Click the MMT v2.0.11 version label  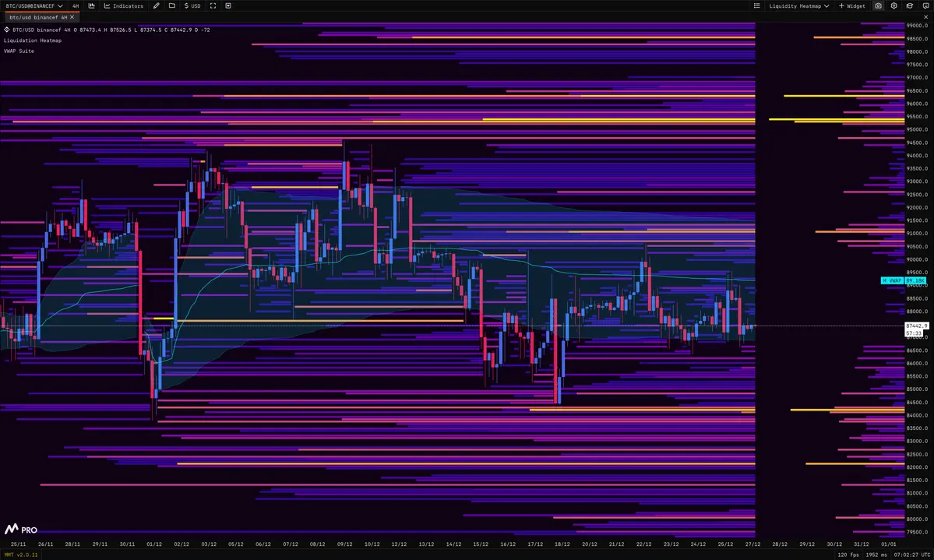21,555
